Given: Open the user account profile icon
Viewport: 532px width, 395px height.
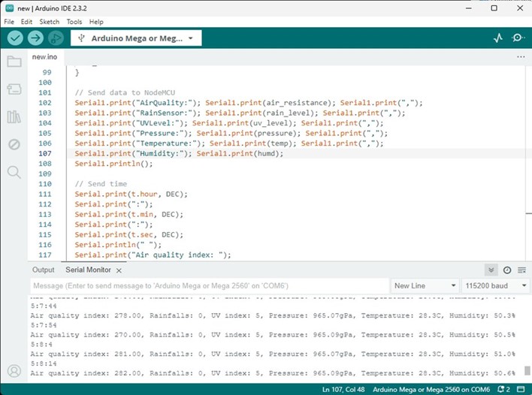Looking at the screenshot, I should pyautogui.click(x=14, y=371).
